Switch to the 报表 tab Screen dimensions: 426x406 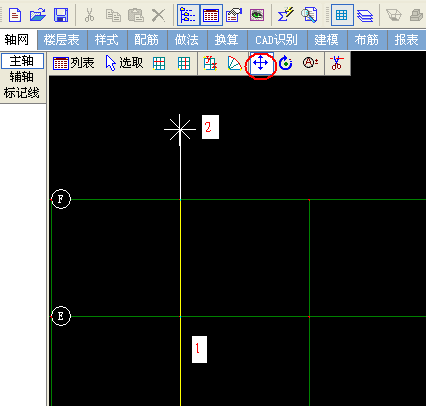click(406, 40)
